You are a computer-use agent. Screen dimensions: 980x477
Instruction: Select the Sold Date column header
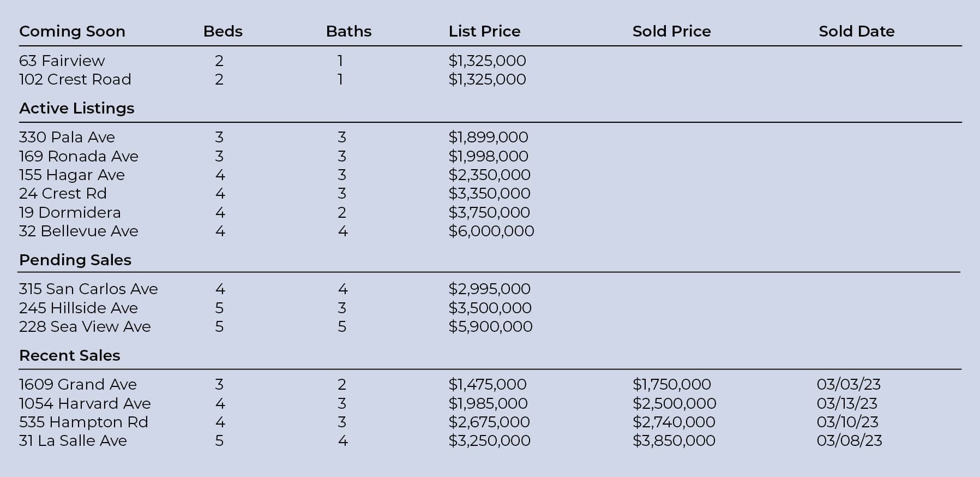[x=856, y=32]
